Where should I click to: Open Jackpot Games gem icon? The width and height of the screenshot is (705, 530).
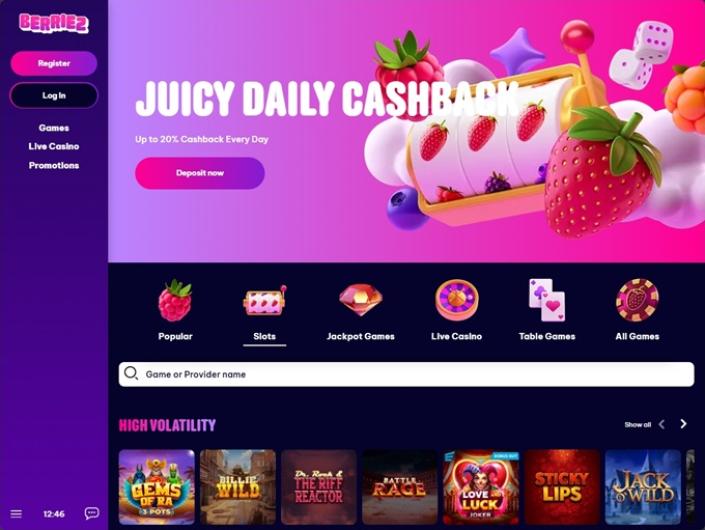tap(361, 300)
